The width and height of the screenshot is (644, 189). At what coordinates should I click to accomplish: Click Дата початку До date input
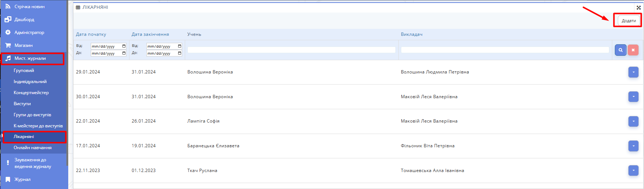(108, 53)
